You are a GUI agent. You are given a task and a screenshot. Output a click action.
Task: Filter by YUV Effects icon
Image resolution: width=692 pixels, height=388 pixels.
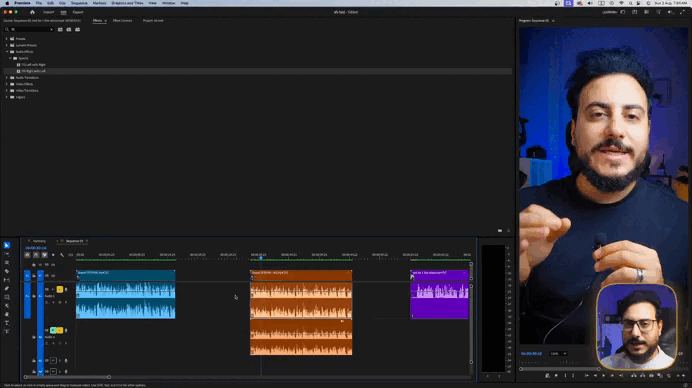(x=77, y=30)
